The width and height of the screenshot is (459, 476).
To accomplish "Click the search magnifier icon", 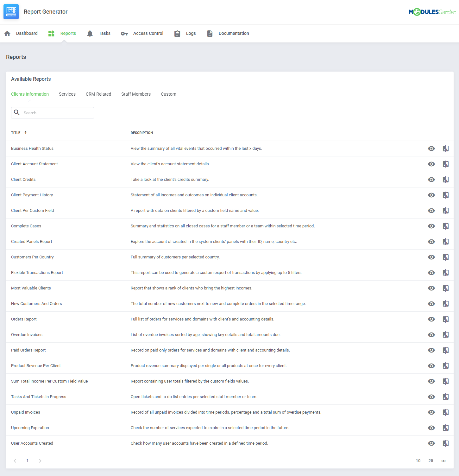I will [x=17, y=112].
